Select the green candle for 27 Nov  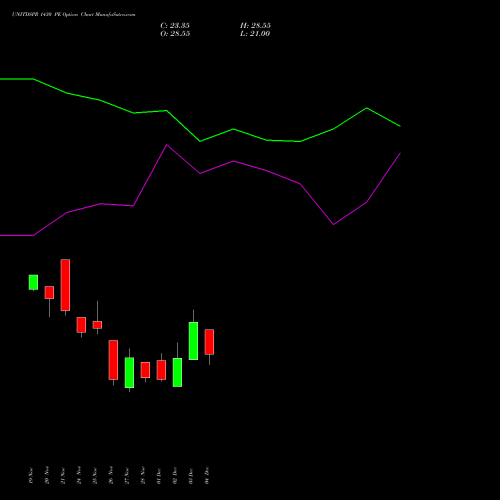[x=129, y=373]
